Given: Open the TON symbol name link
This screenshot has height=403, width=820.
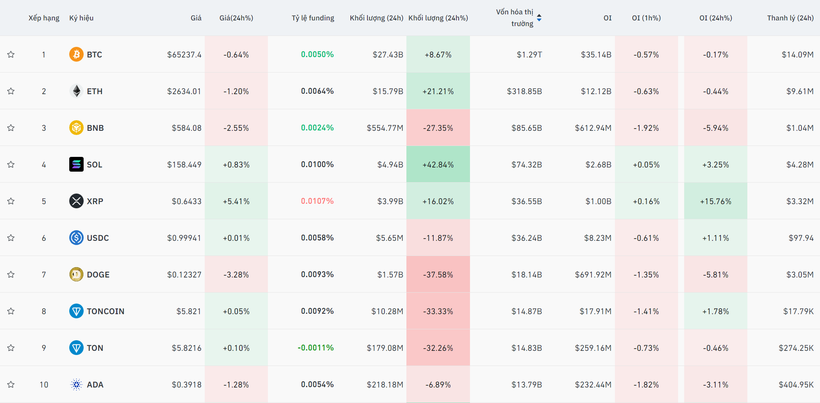Looking at the screenshot, I should tap(95, 348).
